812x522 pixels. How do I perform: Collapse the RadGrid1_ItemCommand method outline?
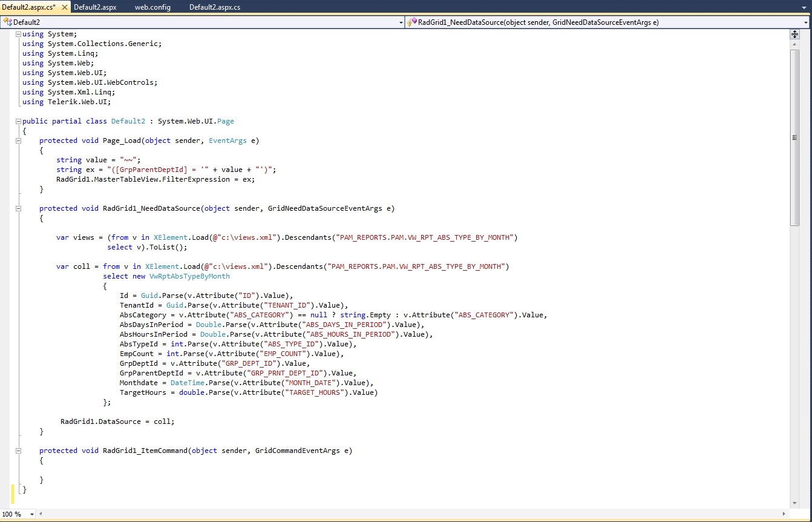click(x=18, y=451)
